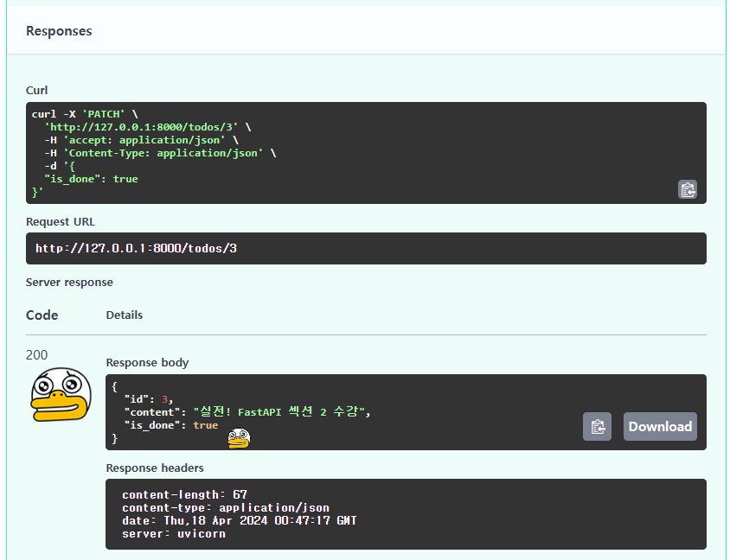
Task: Click the 200 status code
Action: (37, 355)
